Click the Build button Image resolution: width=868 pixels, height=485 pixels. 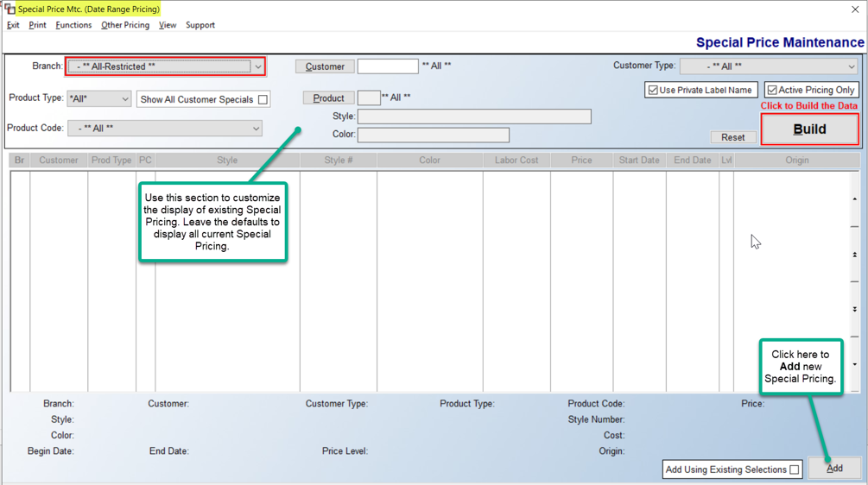pyautogui.click(x=810, y=129)
